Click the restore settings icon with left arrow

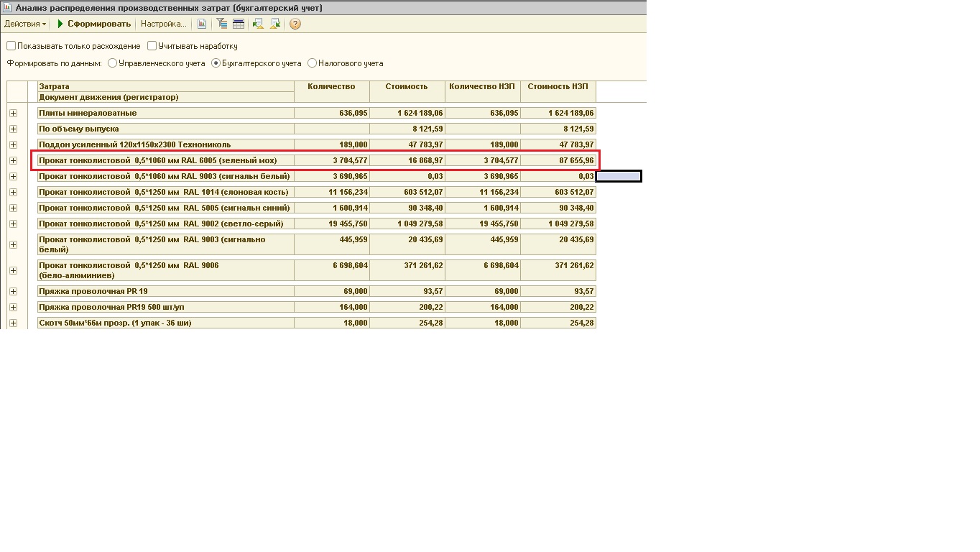tap(259, 24)
